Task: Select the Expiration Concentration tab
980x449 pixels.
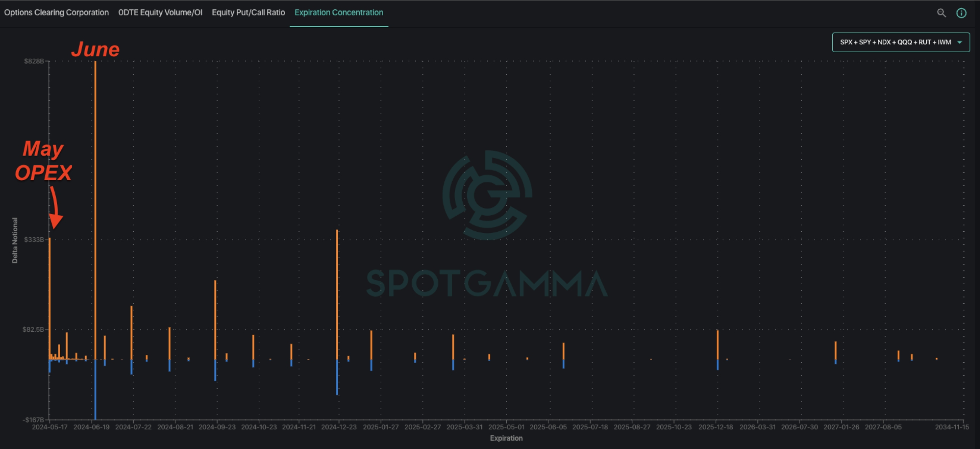Action: [x=339, y=12]
